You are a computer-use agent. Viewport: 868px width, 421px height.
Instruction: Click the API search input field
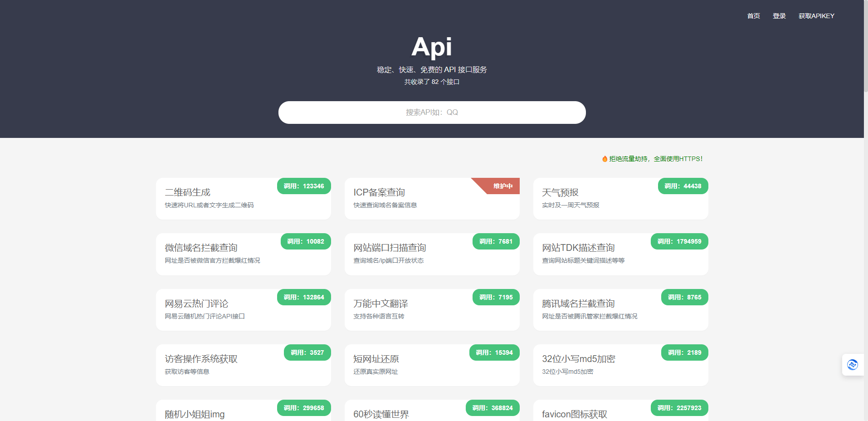(432, 112)
